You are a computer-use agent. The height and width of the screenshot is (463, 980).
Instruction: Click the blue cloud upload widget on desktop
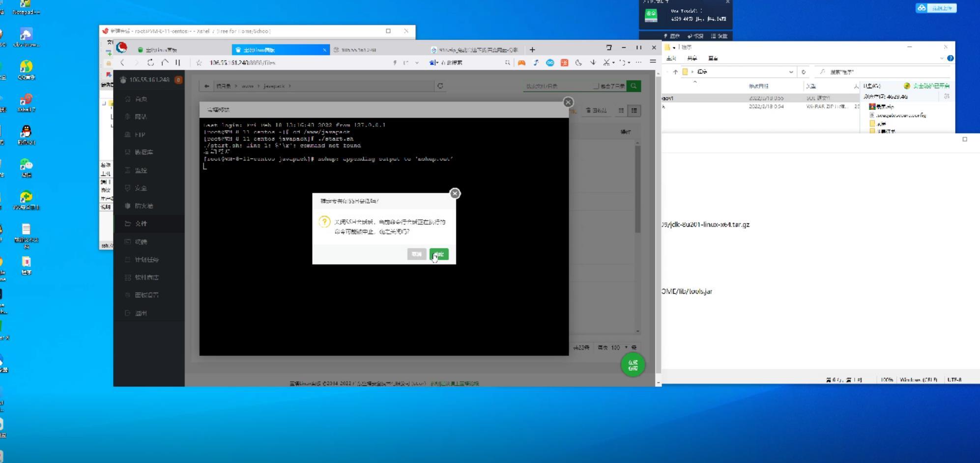coord(936,8)
